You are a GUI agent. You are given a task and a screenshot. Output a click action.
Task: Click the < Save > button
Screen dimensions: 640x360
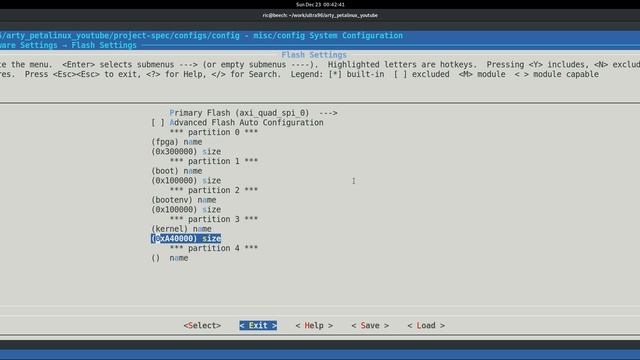pos(370,325)
